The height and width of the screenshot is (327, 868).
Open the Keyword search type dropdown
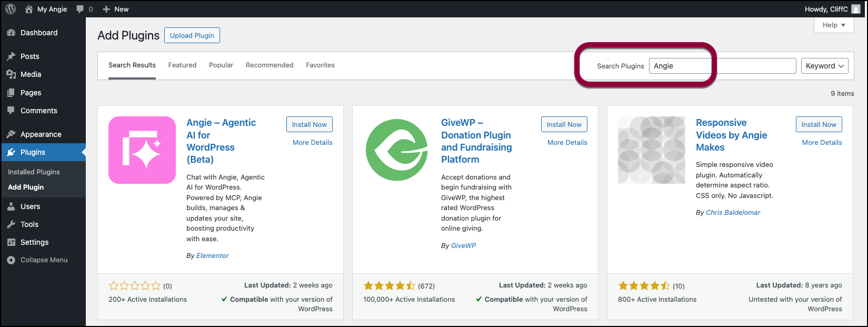coord(824,66)
